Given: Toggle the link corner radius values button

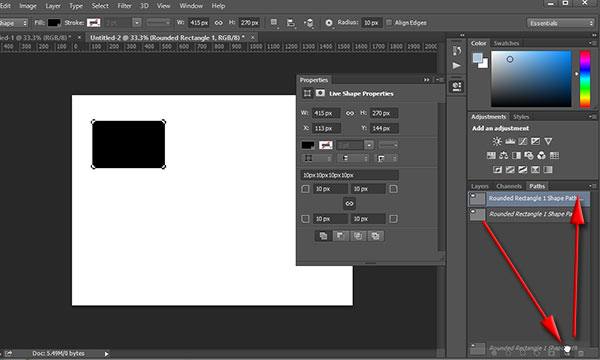Looking at the screenshot, I should point(349,204).
